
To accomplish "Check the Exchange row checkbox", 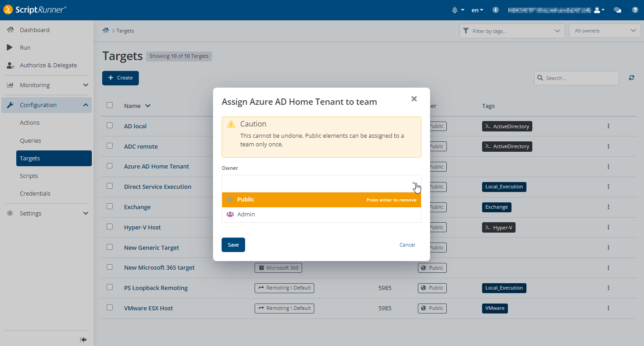I will (x=109, y=206).
